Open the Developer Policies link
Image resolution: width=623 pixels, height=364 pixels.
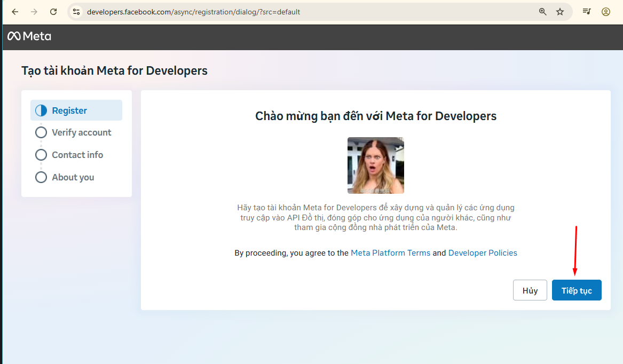pyautogui.click(x=483, y=253)
